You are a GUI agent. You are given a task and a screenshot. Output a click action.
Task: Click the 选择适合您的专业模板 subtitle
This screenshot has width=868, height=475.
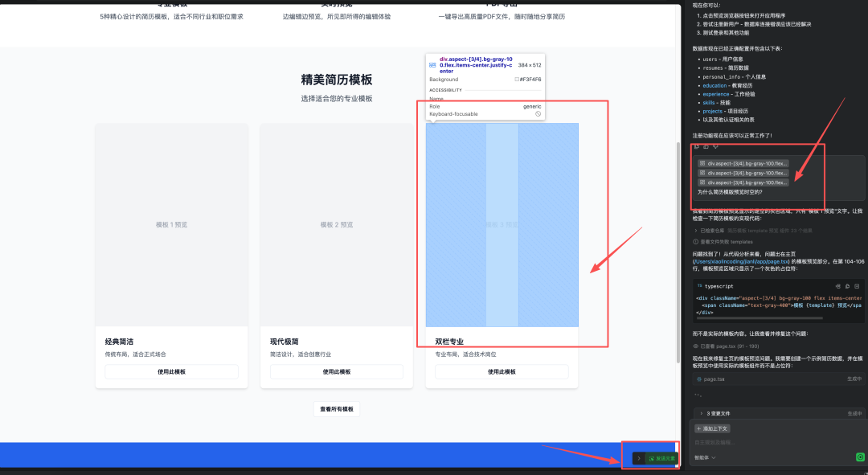pos(337,99)
